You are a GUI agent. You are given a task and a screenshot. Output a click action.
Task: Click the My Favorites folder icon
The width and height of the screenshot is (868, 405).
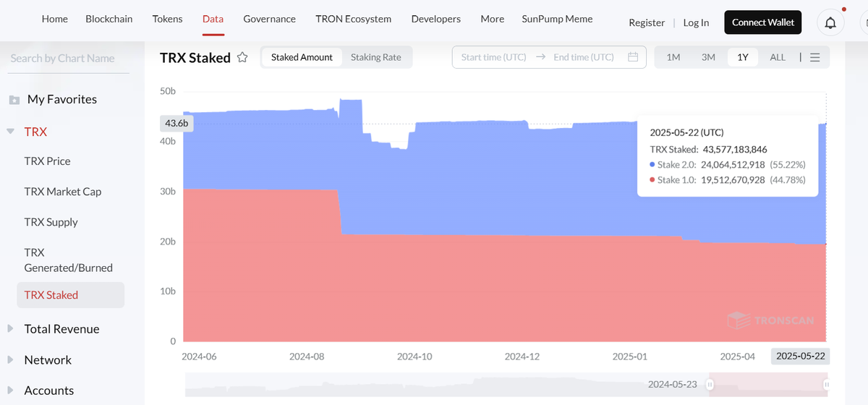[14, 100]
